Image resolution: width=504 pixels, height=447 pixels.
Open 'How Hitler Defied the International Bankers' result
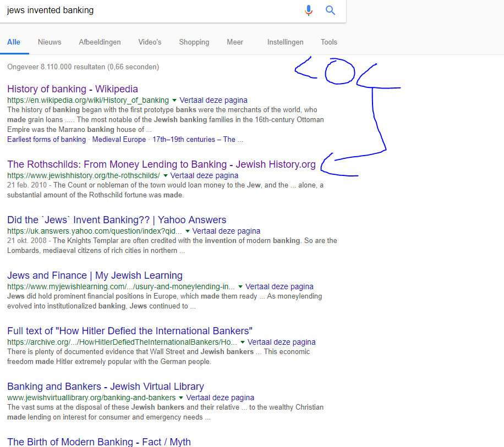click(x=130, y=331)
